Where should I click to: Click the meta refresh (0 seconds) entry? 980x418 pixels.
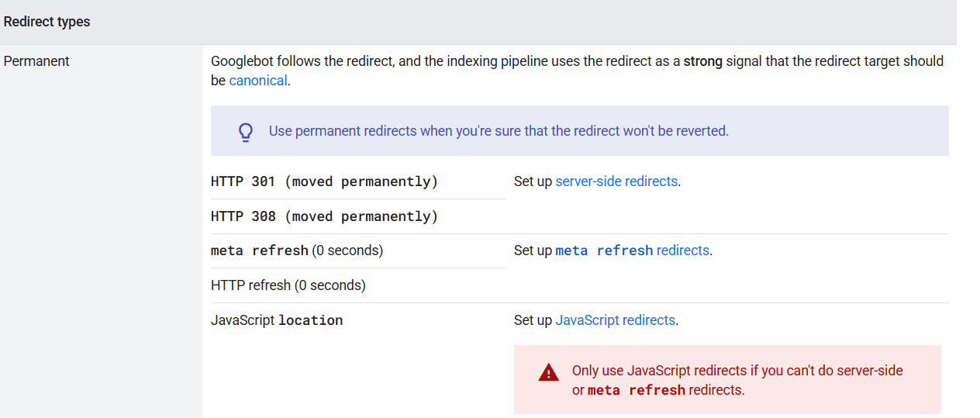click(x=297, y=250)
